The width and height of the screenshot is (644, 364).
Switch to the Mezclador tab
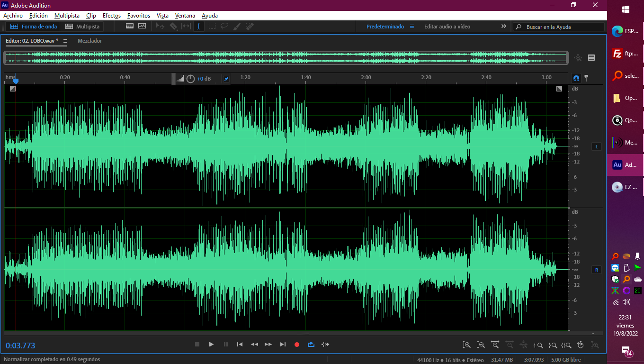coord(90,41)
